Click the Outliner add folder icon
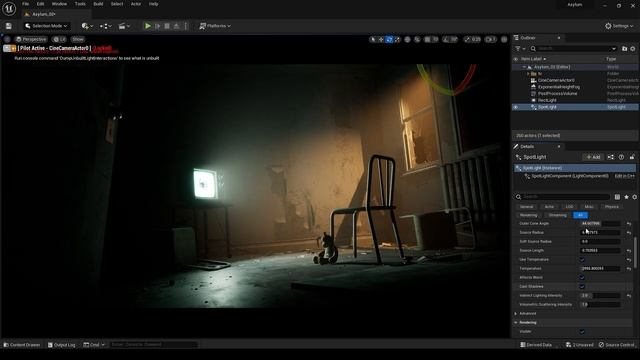This screenshot has height=360, width=640. point(624,49)
